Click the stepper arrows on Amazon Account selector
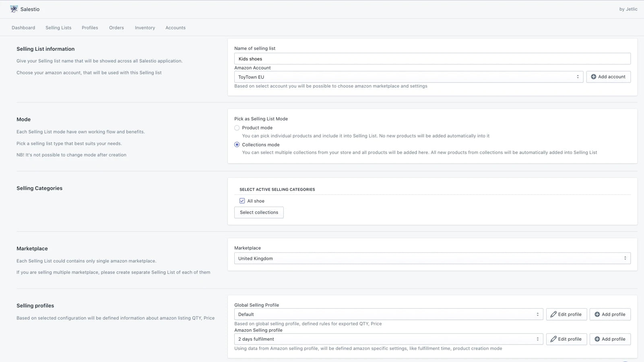Image resolution: width=644 pixels, height=362 pixels. click(x=577, y=76)
